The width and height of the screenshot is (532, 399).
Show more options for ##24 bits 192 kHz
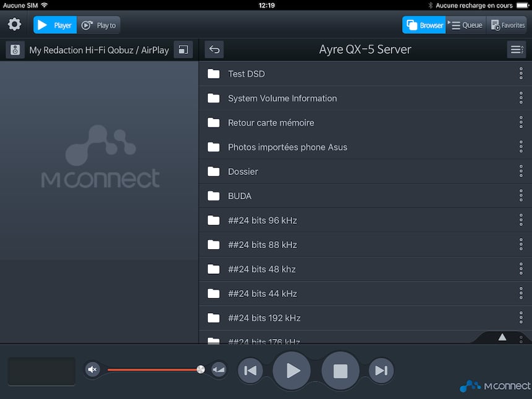pyautogui.click(x=521, y=318)
